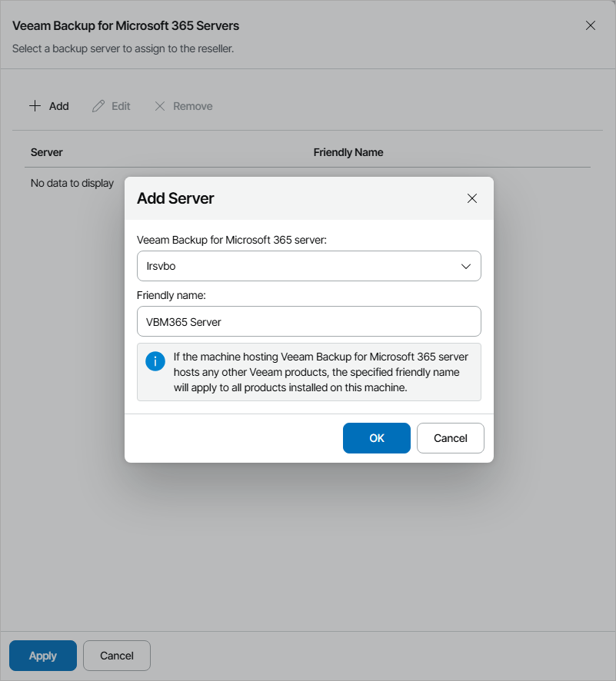The height and width of the screenshot is (681, 616).
Task: Open the Veeam Backup for Microsoft 365 server dropdown
Action: 308,266
